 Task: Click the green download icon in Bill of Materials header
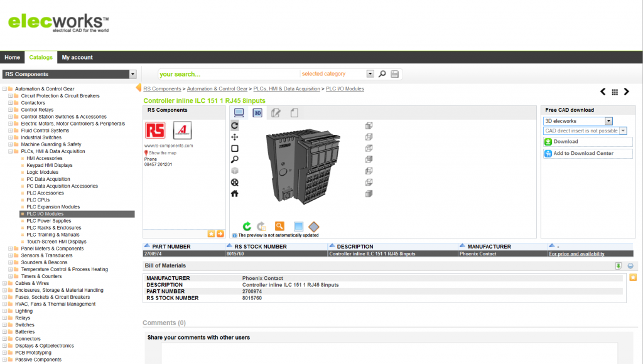click(619, 266)
